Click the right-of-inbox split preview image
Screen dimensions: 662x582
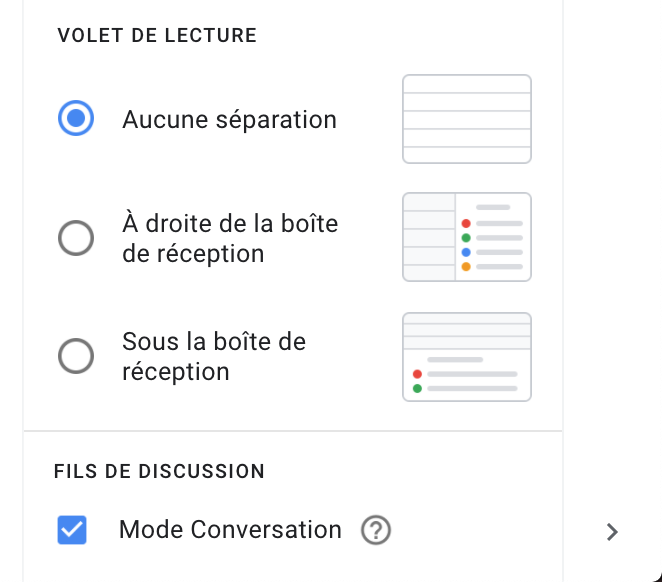tap(467, 237)
